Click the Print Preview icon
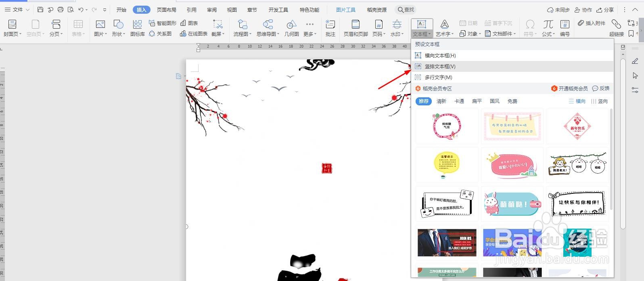The image size is (644, 281). [71, 10]
